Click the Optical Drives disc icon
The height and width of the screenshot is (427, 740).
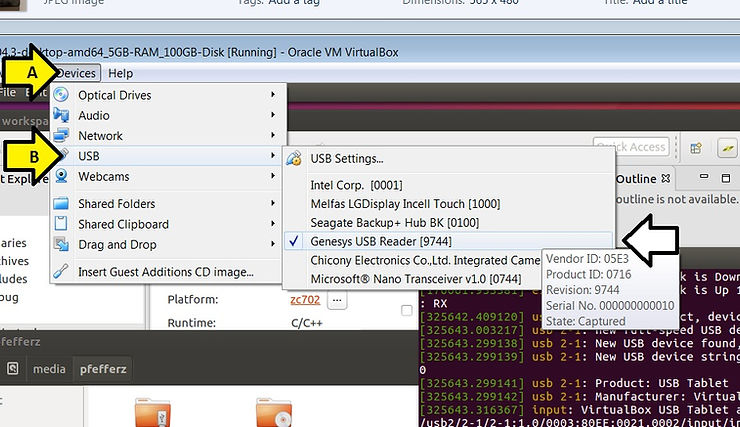[x=62, y=95]
